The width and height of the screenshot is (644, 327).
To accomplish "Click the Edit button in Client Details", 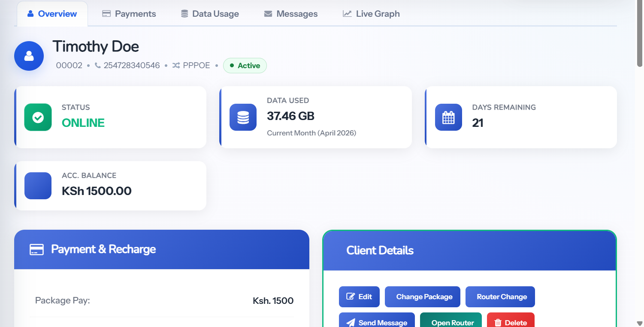I will click(x=359, y=297).
